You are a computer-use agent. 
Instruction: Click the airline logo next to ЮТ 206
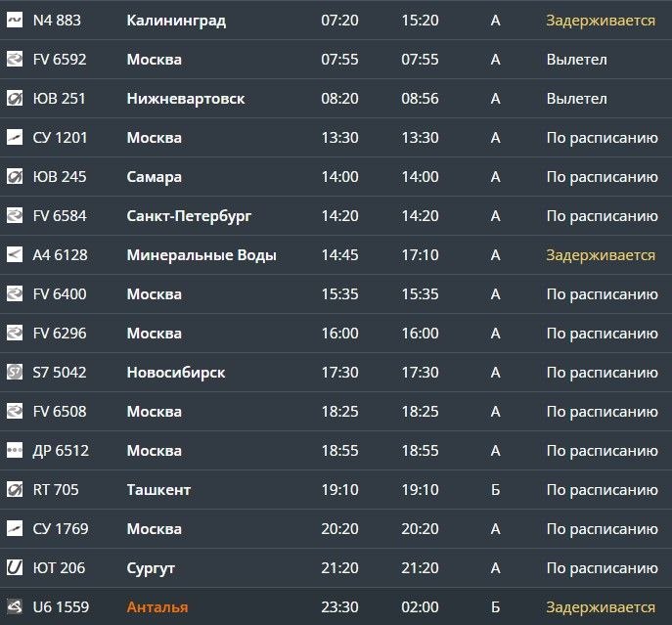coord(14,568)
